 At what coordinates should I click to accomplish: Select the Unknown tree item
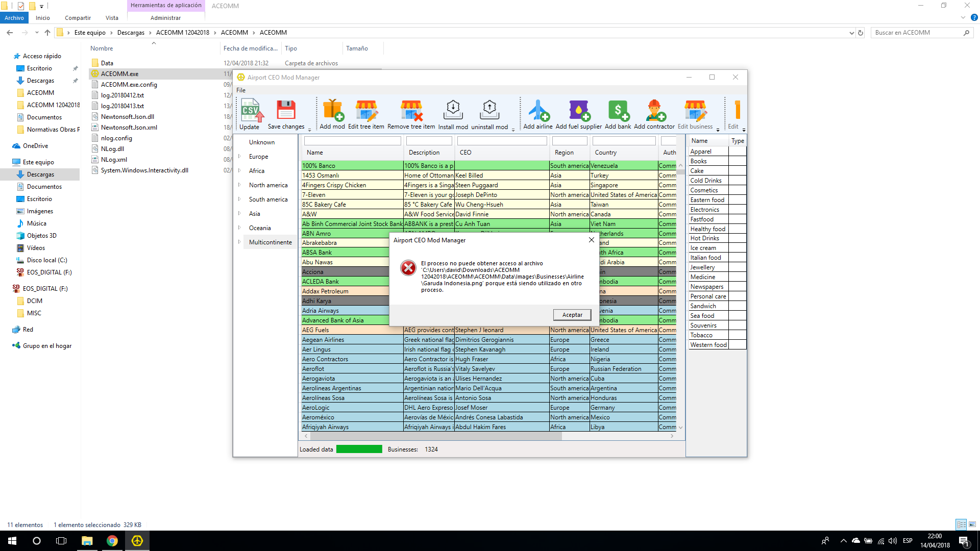click(x=261, y=142)
